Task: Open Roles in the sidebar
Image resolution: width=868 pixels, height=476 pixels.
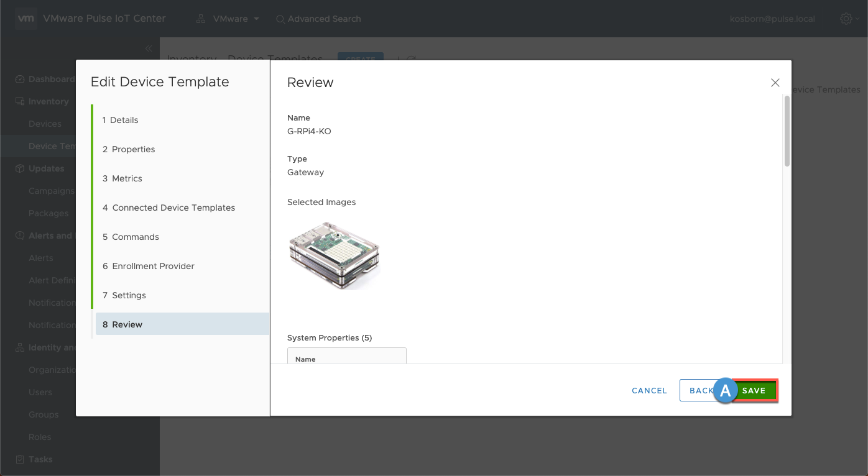Action: [40, 437]
